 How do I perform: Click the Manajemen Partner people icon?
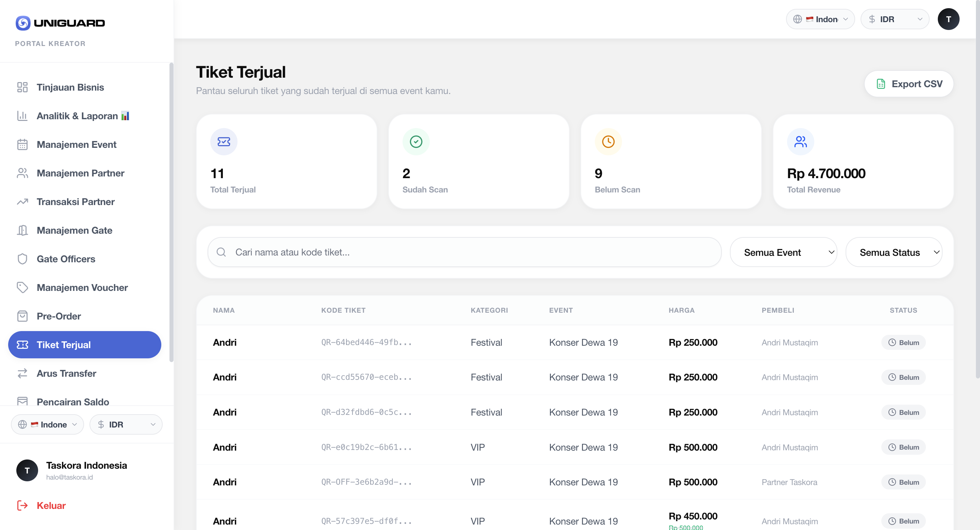(x=22, y=173)
